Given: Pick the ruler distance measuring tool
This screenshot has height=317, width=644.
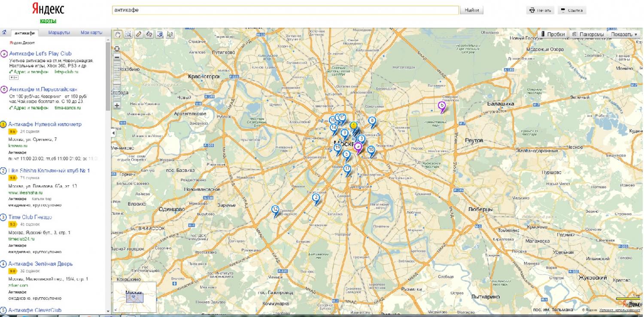Looking at the screenshot, I should tap(138, 34).
